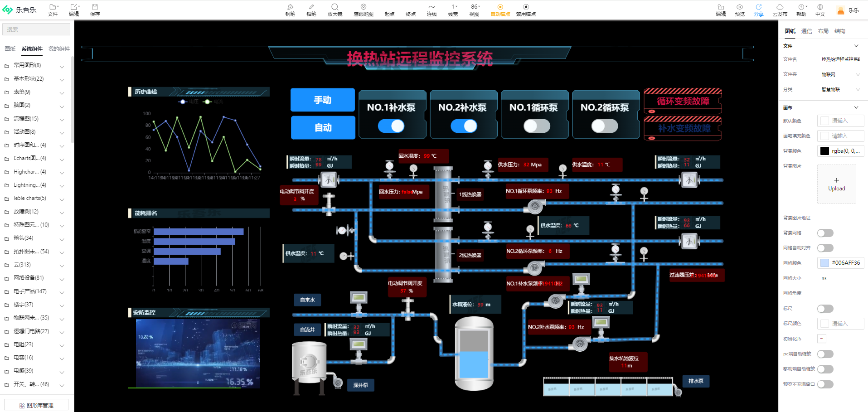Select the 钢笔 (pen) tool
The image size is (868, 412).
coord(290,9)
